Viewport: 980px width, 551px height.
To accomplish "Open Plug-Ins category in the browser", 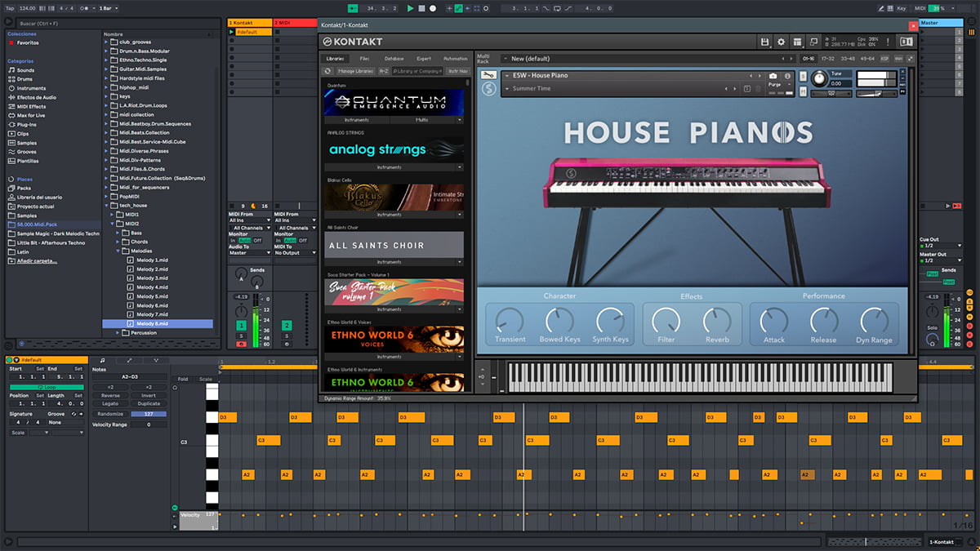I will click(26, 124).
